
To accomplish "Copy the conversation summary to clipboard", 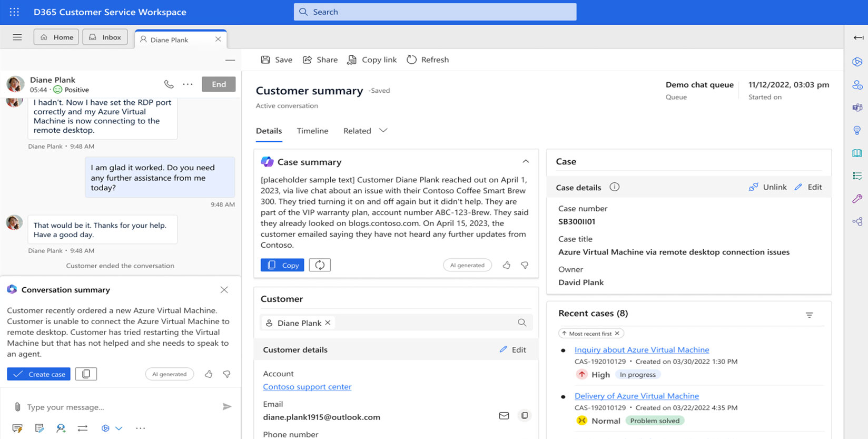I will click(x=86, y=374).
